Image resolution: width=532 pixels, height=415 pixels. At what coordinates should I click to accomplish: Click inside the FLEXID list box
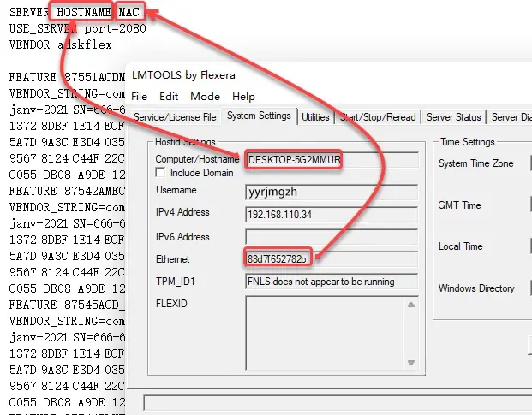coord(325,334)
